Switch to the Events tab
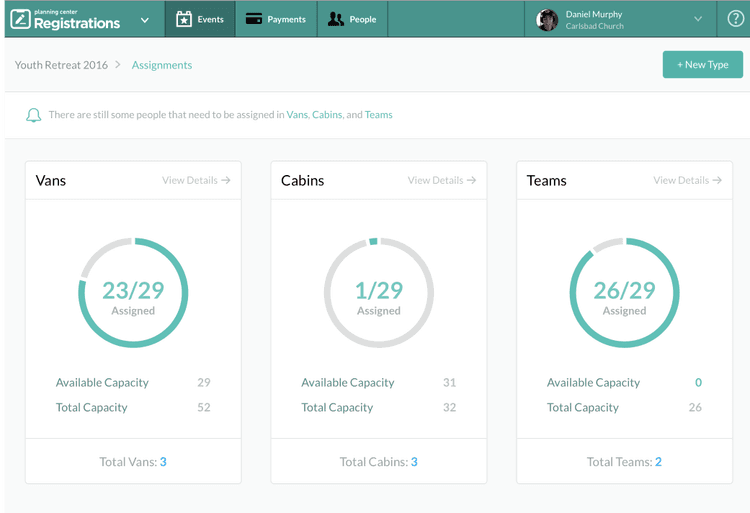750x513 pixels. pyautogui.click(x=200, y=19)
